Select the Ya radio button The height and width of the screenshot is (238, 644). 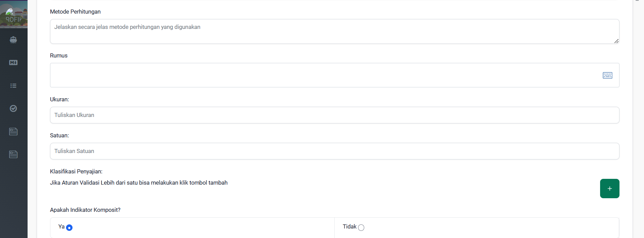69,228
